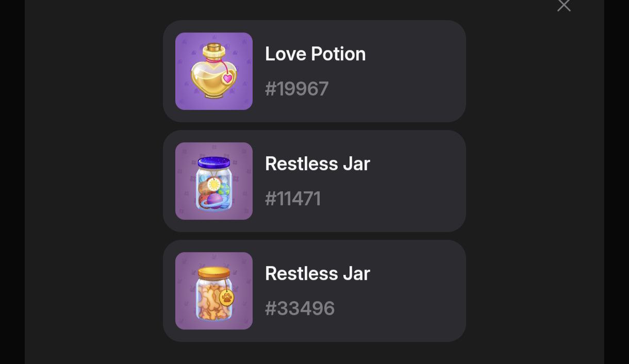Image resolution: width=629 pixels, height=364 pixels.
Task: Click the orange lid of the bone jar
Action: click(214, 272)
